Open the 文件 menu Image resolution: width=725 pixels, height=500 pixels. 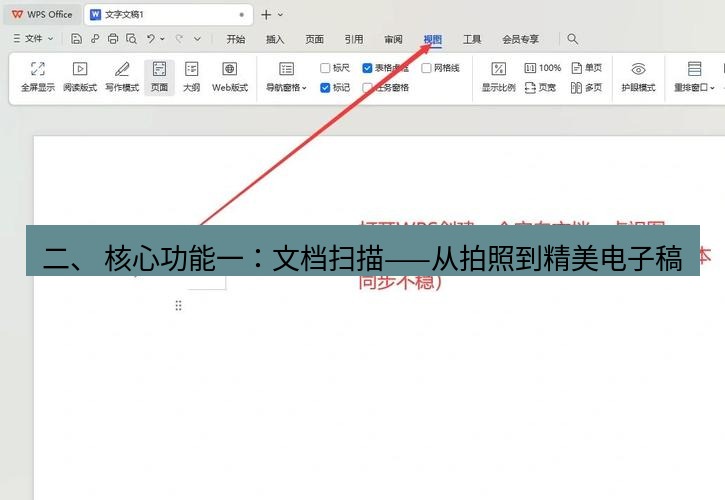[33, 39]
